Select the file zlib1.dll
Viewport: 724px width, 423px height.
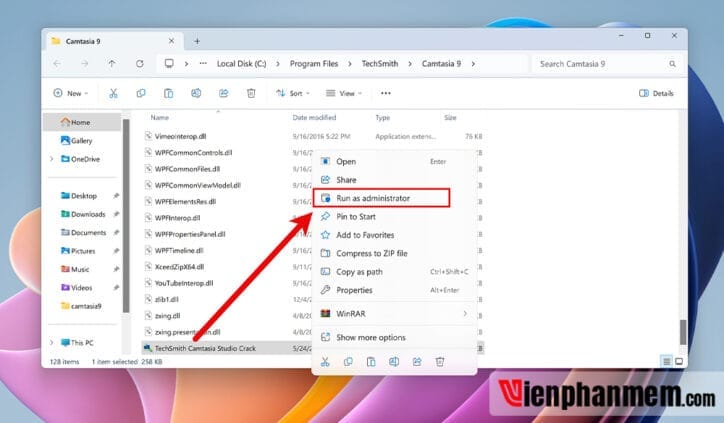pos(167,299)
